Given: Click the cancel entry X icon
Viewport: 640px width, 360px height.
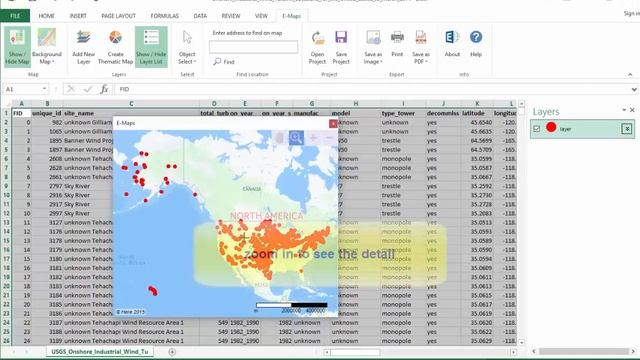Looking at the screenshot, I should tap(71, 89).
